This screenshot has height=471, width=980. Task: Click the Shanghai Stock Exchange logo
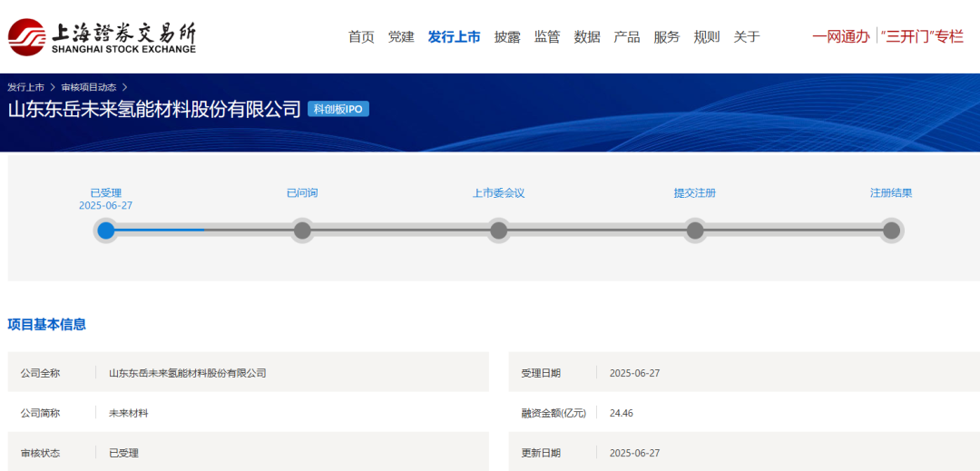pos(102,37)
